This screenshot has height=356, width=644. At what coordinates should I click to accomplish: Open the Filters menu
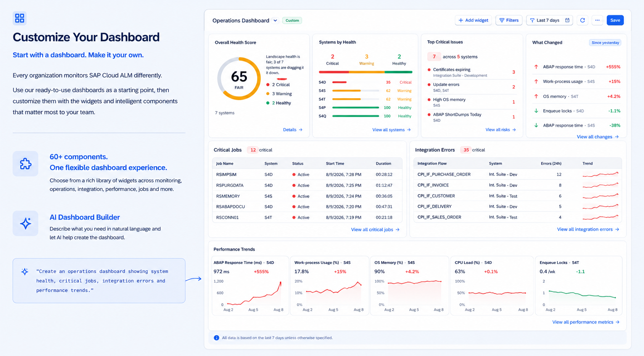point(509,20)
